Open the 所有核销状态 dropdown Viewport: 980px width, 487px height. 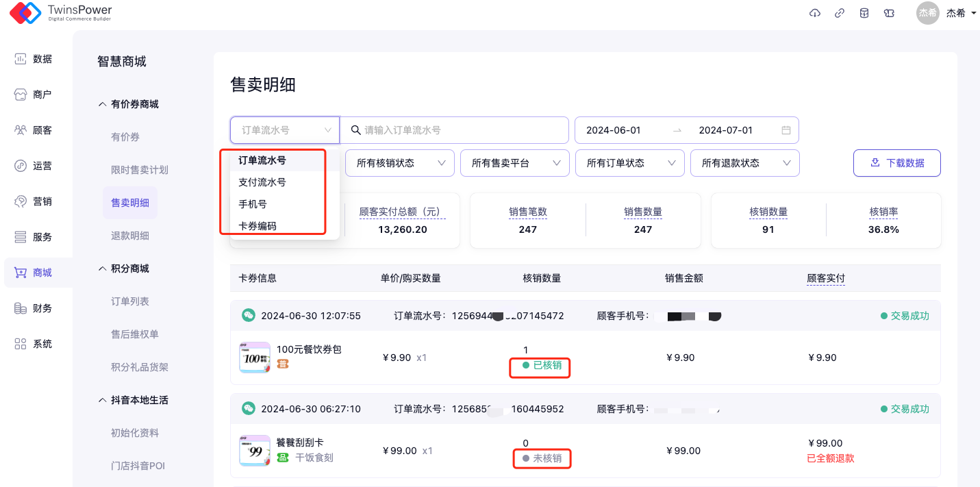click(x=399, y=163)
